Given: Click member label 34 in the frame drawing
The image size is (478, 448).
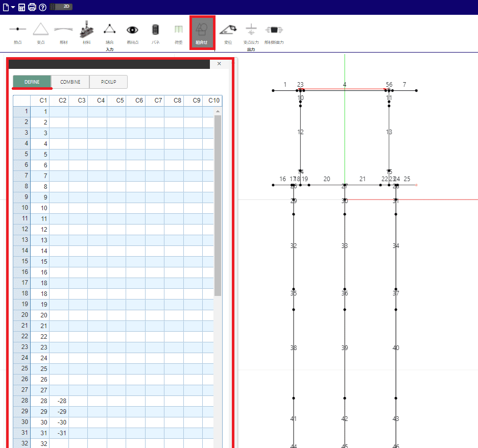Looking at the screenshot, I should click(396, 246).
